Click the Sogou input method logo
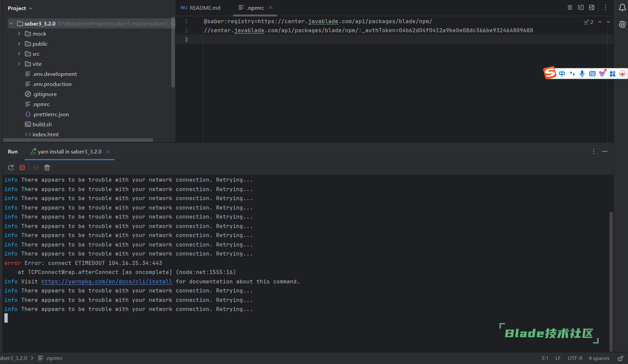This screenshot has height=364, width=628. [x=550, y=73]
